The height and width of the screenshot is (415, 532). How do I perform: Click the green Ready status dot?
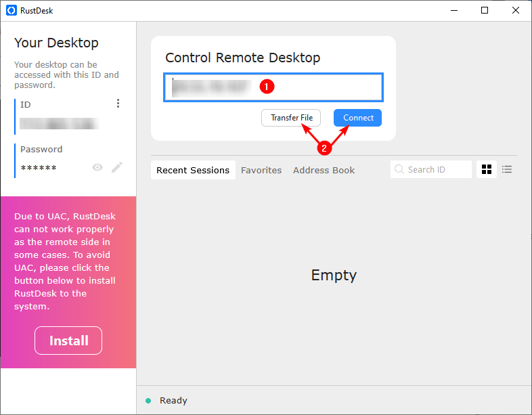coord(148,401)
